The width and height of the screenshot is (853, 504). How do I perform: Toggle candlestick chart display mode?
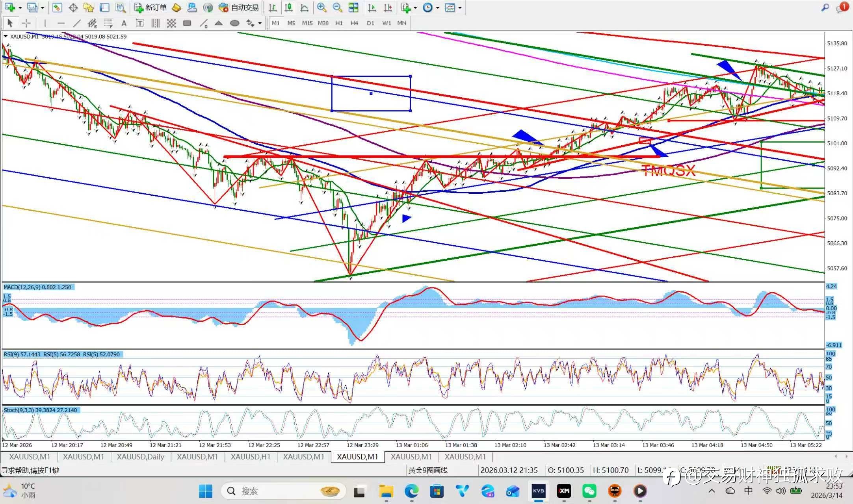pos(288,7)
